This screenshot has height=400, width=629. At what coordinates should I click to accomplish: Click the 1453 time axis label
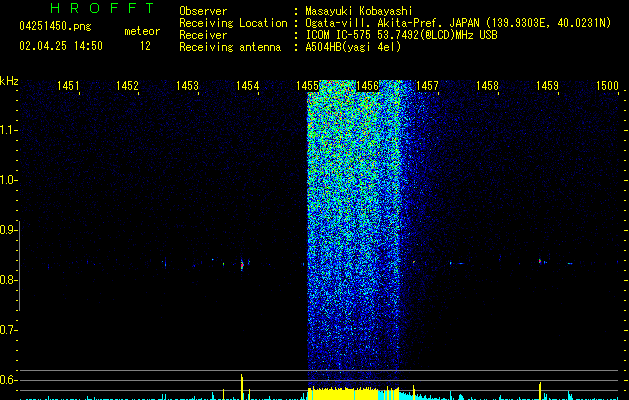click(187, 85)
